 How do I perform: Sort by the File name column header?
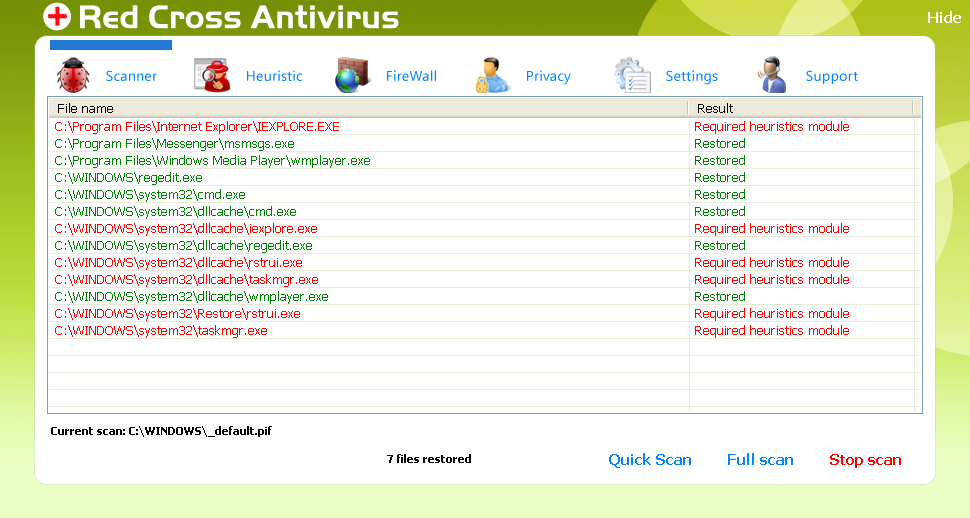[x=368, y=108]
